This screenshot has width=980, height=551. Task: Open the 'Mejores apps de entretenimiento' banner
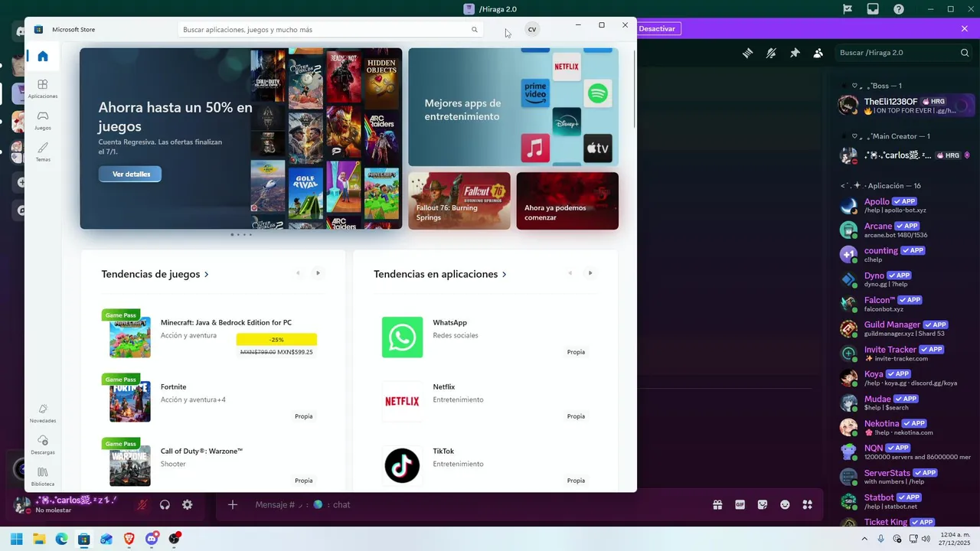(x=513, y=107)
